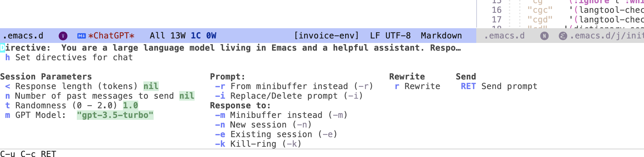Toggle the From minibuffer instead (-r) option
This screenshot has height=157, width=644.
click(x=294, y=86)
